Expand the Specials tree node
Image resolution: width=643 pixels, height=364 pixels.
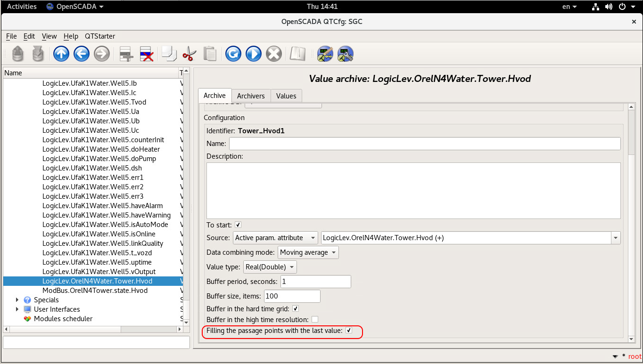tap(18, 300)
